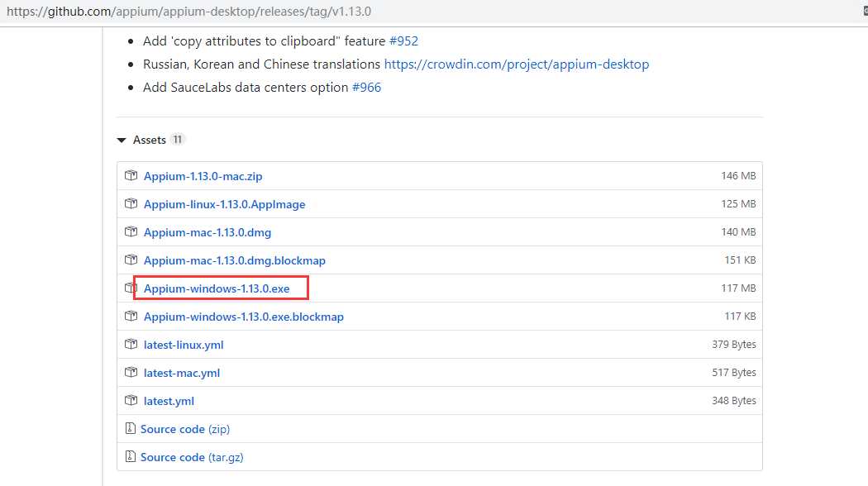Click the 146 MB size text
The height and width of the screenshot is (486, 868).
[x=738, y=175]
